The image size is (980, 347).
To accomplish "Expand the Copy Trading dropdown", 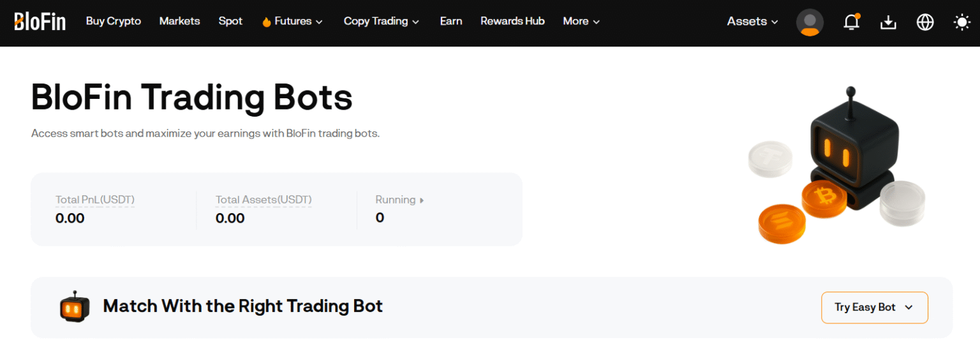I will [x=381, y=22].
